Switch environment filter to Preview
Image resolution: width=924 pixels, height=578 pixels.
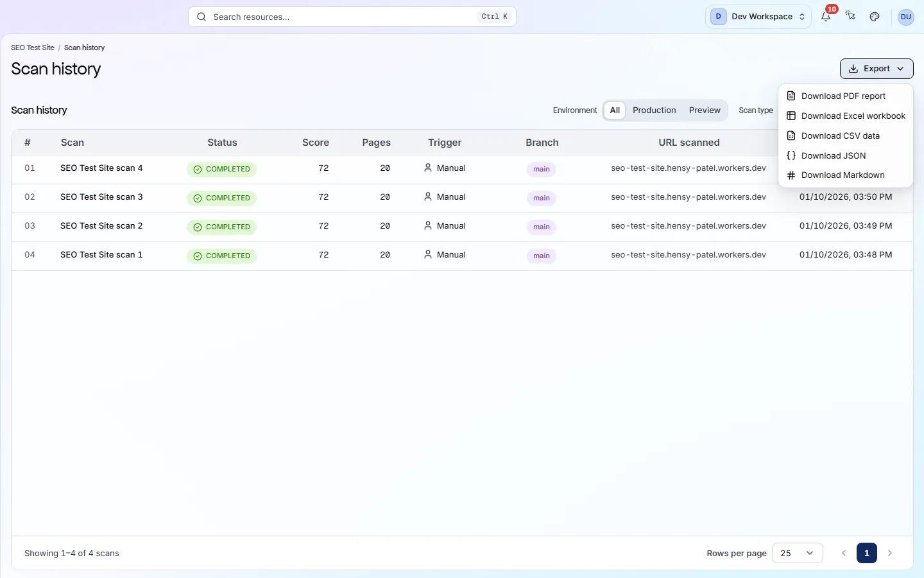click(705, 110)
